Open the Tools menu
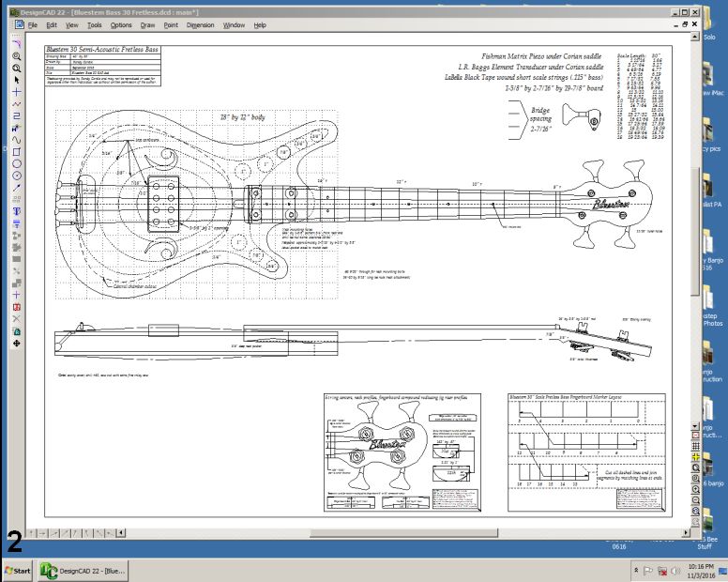The image size is (728, 582). click(94, 25)
